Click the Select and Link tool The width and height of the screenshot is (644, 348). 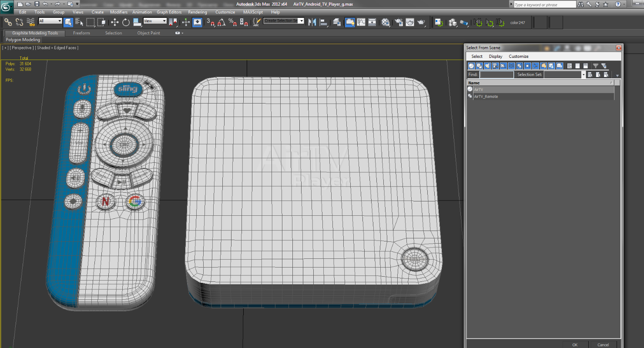click(8, 22)
